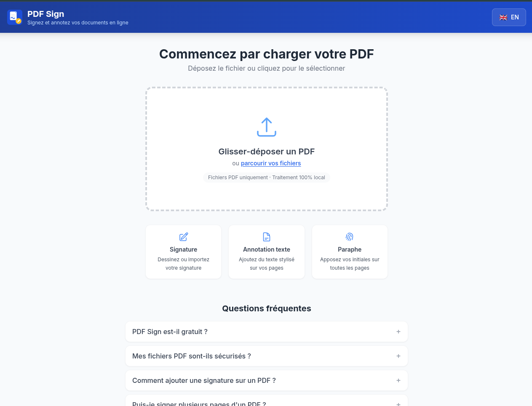Expand 'Mes fichiers PDF sont-ils sécurisés ?'
Image resolution: width=532 pixels, height=406 pixels.
(192, 356)
